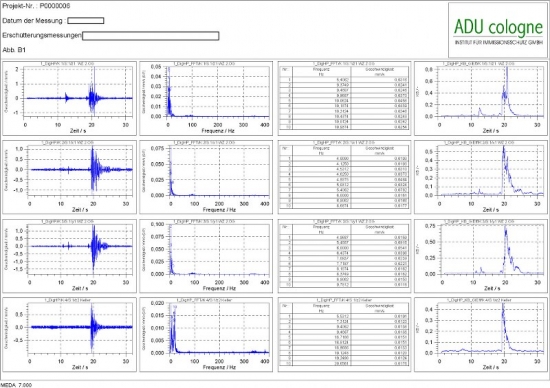Click Frequenz / Hz axis label under 0,05 spectrum
This screenshot has width=550, height=388.
point(218,131)
